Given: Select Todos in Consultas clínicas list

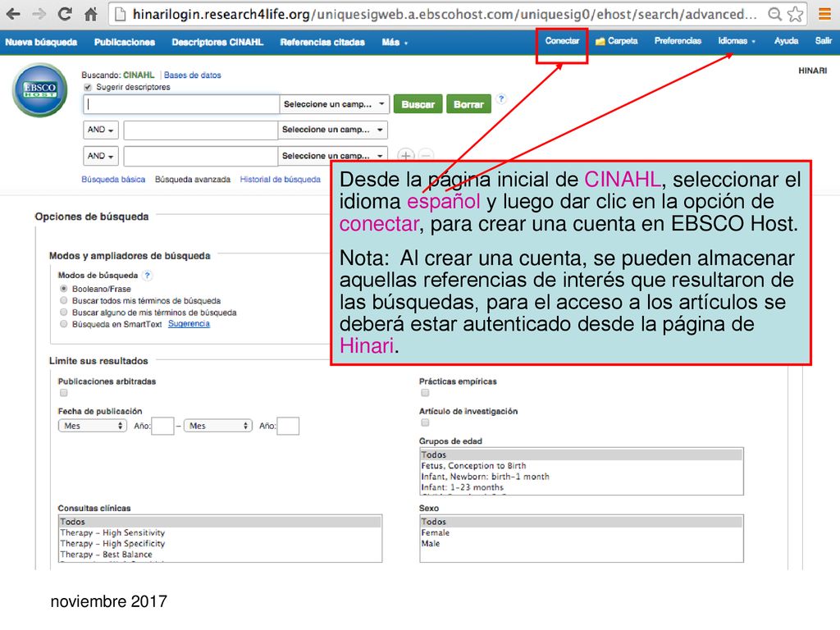Looking at the screenshot, I should (x=220, y=522).
